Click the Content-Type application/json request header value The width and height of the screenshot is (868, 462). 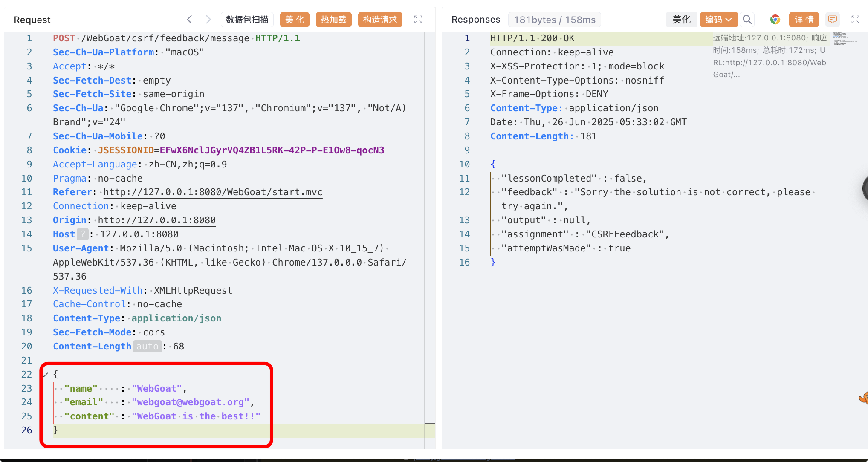[176, 318]
